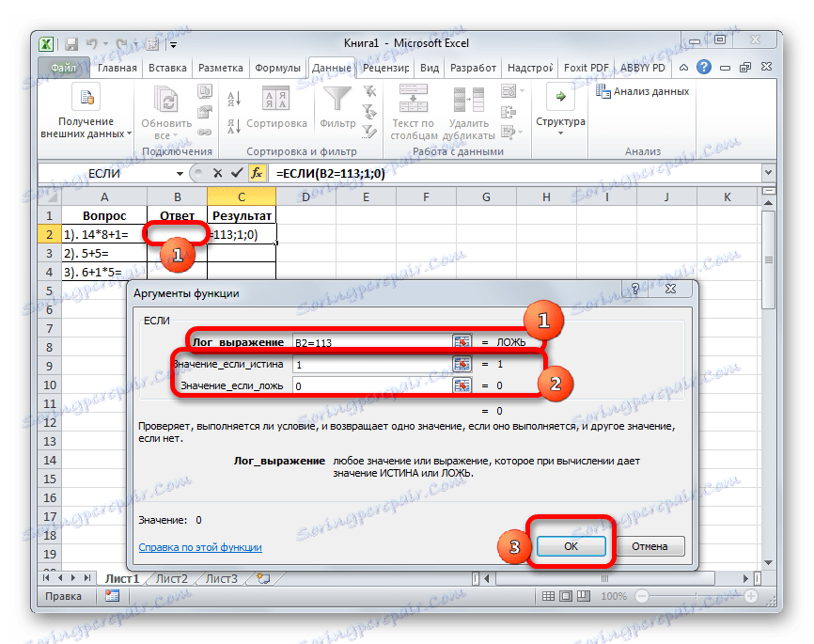Click the Значение_если_истина input field

pyautogui.click(x=372, y=364)
